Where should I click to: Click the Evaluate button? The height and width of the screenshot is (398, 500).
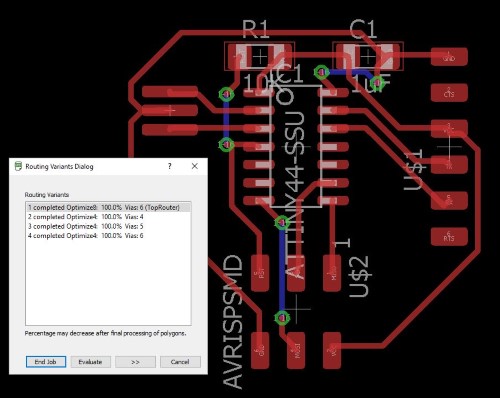tap(90, 362)
